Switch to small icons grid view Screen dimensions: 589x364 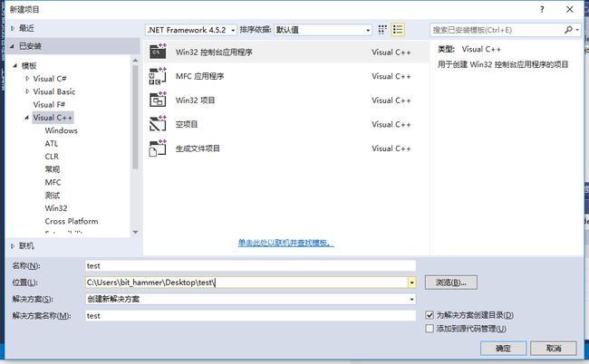[x=382, y=30]
